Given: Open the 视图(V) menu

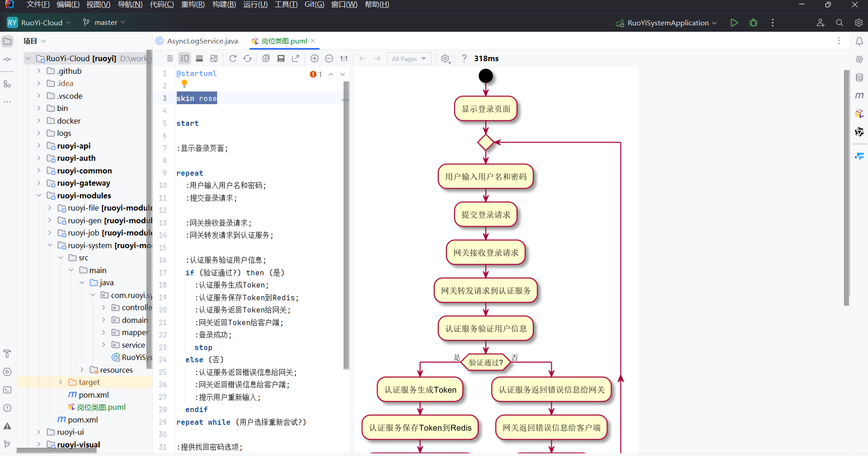Looking at the screenshot, I should coord(98,5).
